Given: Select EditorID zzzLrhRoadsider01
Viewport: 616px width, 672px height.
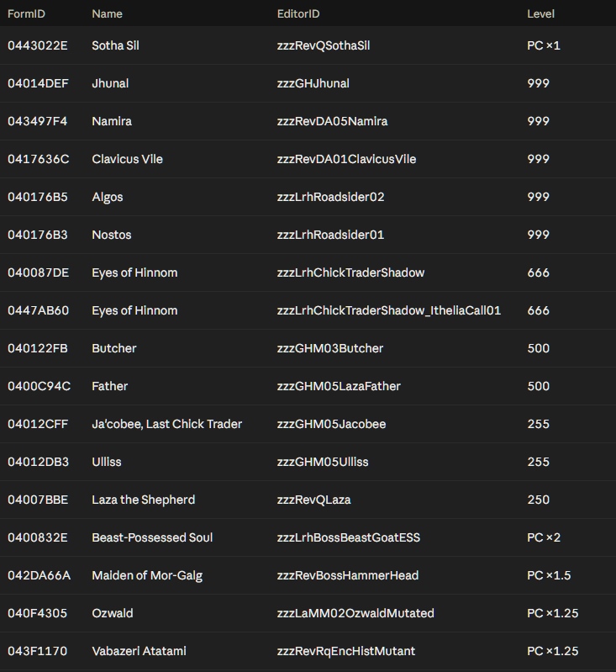Looking at the screenshot, I should [x=331, y=235].
